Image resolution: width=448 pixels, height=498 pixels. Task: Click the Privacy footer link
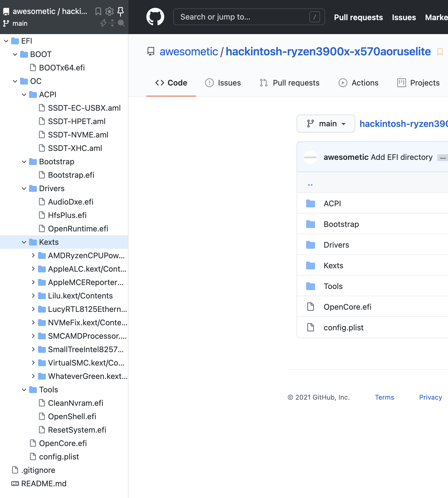point(430,397)
